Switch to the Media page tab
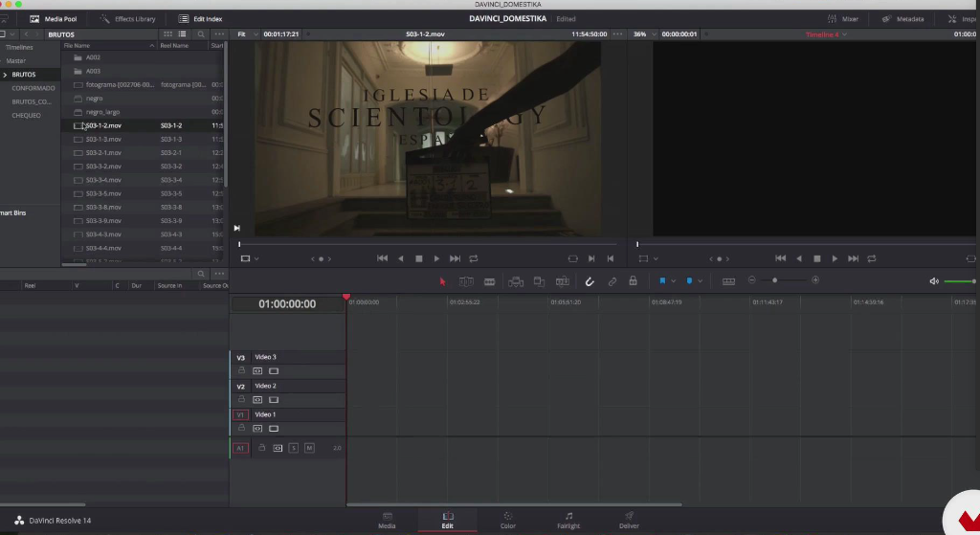Image resolution: width=980 pixels, height=535 pixels. click(x=387, y=520)
